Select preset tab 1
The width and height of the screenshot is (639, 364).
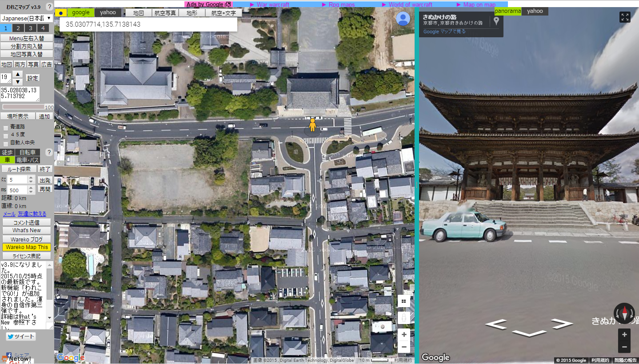tap(6, 28)
